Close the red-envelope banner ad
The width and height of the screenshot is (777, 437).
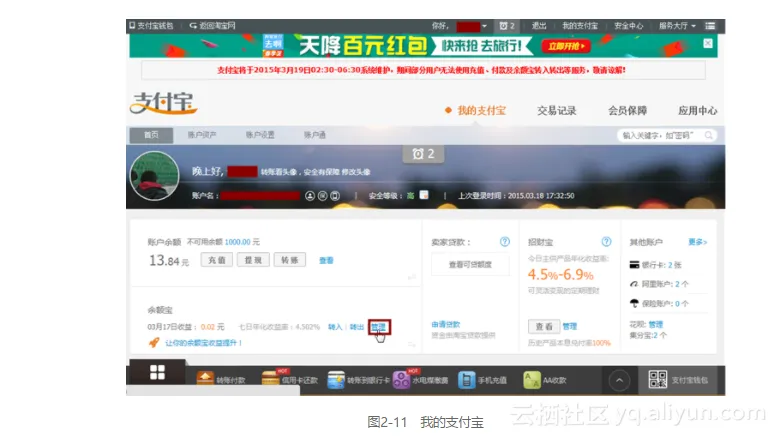point(708,43)
